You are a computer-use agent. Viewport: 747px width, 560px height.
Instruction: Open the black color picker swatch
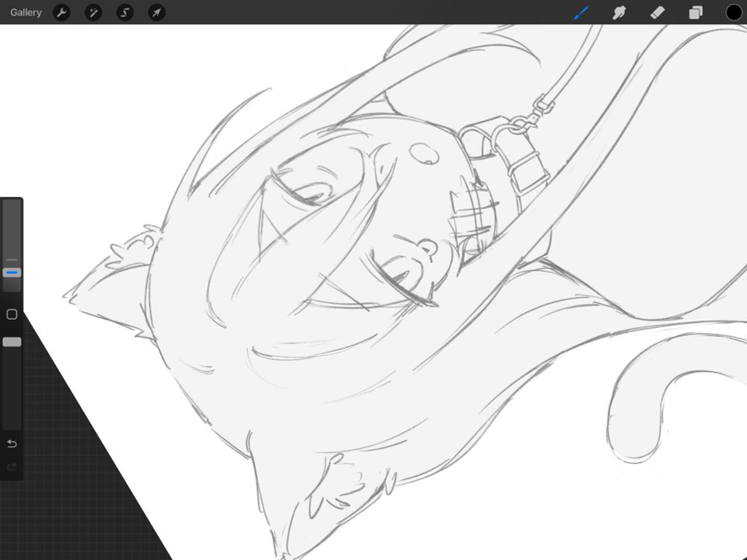click(x=734, y=13)
